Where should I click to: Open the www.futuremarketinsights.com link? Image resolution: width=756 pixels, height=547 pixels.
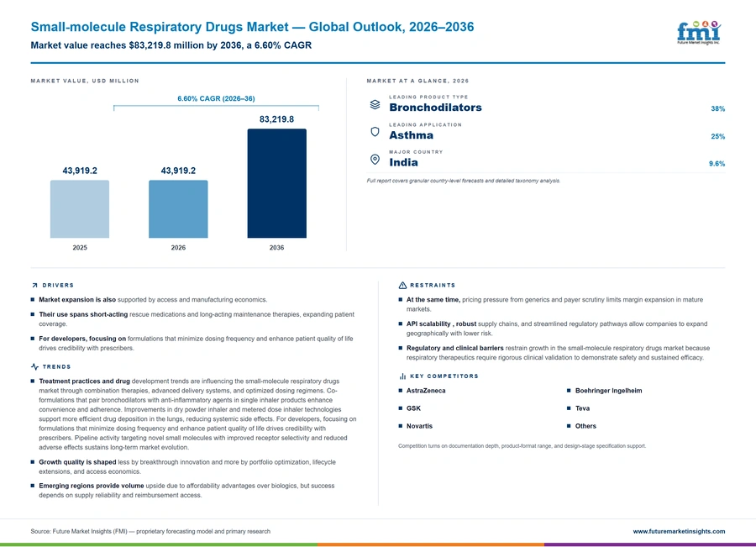point(679,531)
